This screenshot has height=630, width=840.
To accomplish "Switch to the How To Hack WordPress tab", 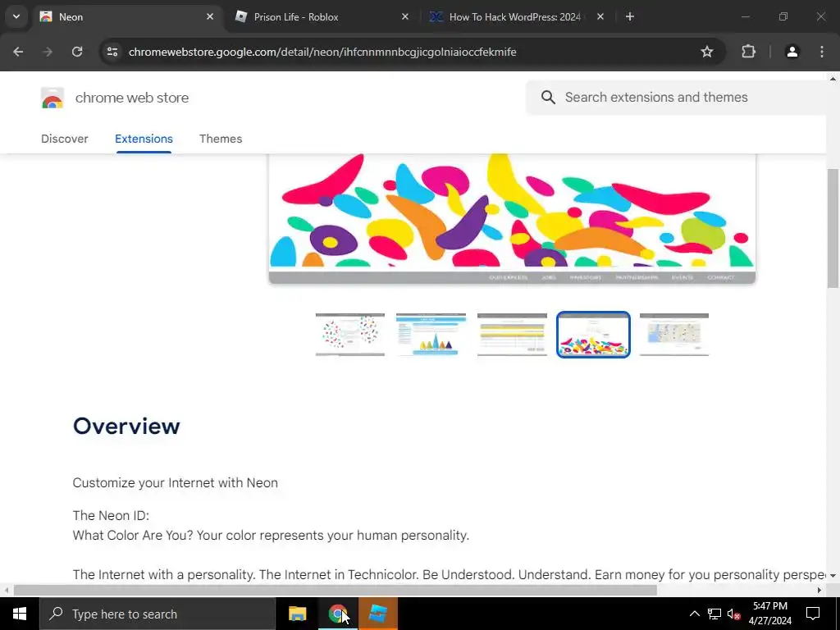I will (x=516, y=16).
